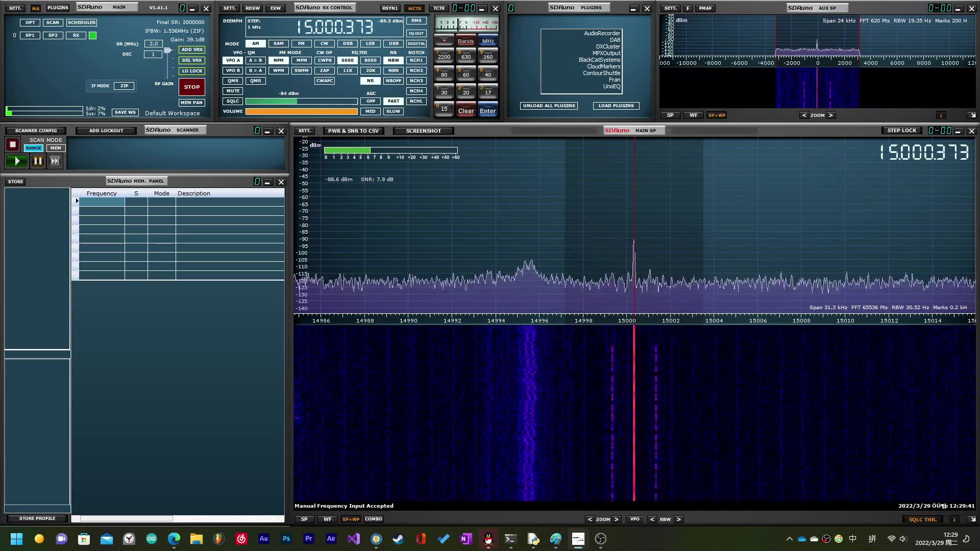
Task: Open the Mail app in taskbar
Action: click(x=107, y=539)
